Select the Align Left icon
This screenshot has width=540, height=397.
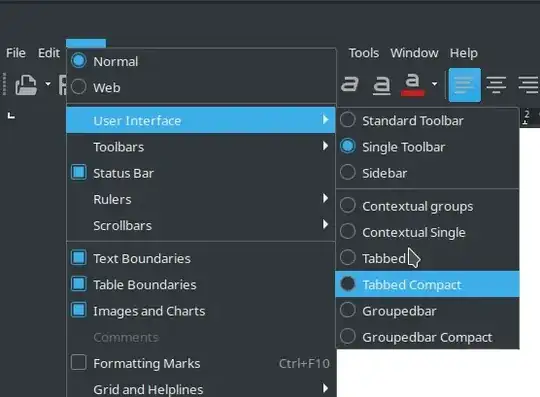[465, 85]
